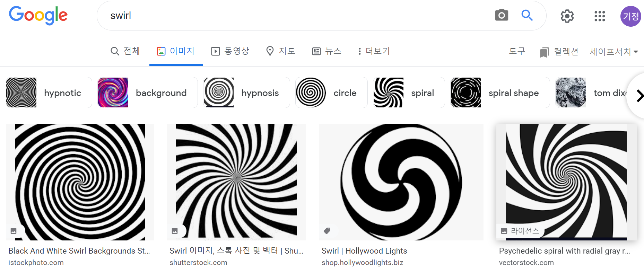Choose the spiral shape chip
Image resolution: width=644 pixels, height=273 pixels.
(x=500, y=93)
